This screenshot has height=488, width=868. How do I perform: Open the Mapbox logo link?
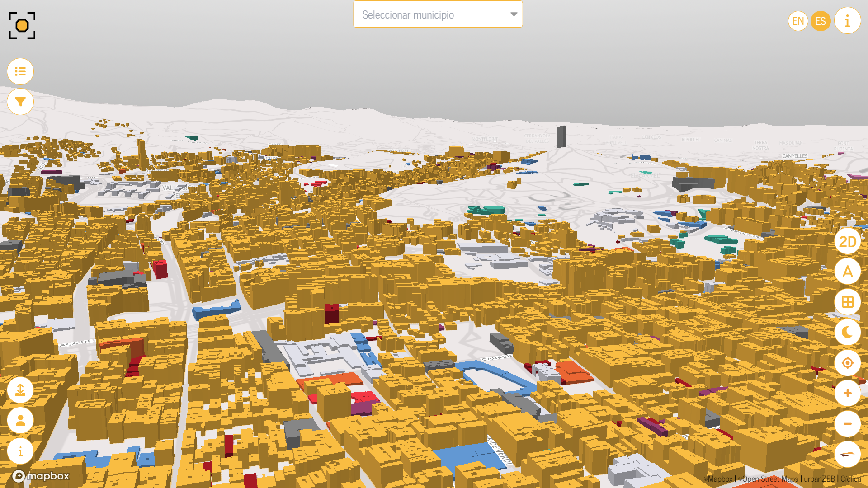(41, 476)
